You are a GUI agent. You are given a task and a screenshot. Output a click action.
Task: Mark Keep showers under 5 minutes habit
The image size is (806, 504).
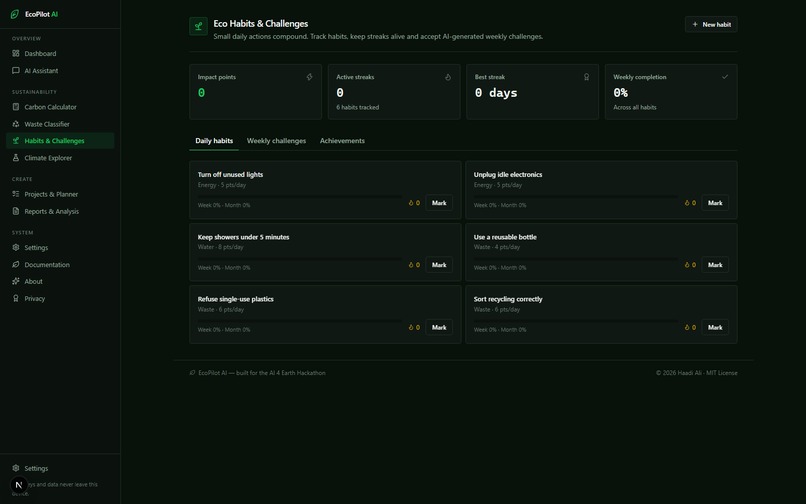pyautogui.click(x=439, y=265)
